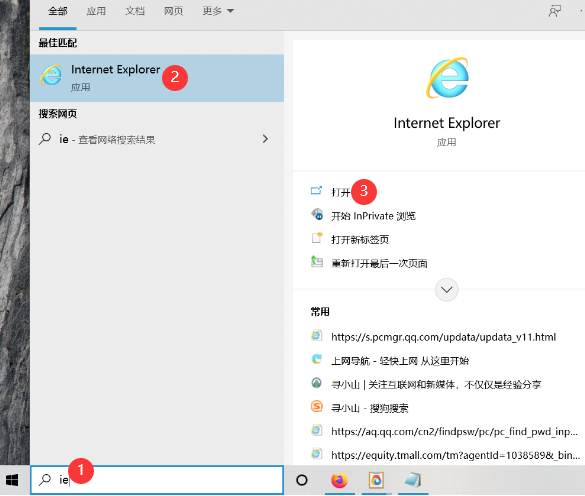Image resolution: width=585 pixels, height=496 pixels.
Task: Click the ie - 查看网络搜索结果 row
Action: [x=157, y=139]
